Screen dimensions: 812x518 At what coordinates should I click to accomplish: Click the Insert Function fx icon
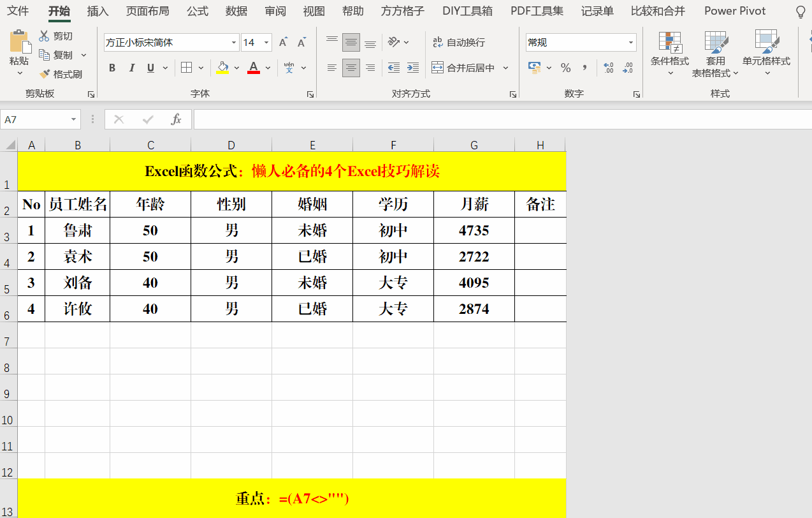(177, 119)
